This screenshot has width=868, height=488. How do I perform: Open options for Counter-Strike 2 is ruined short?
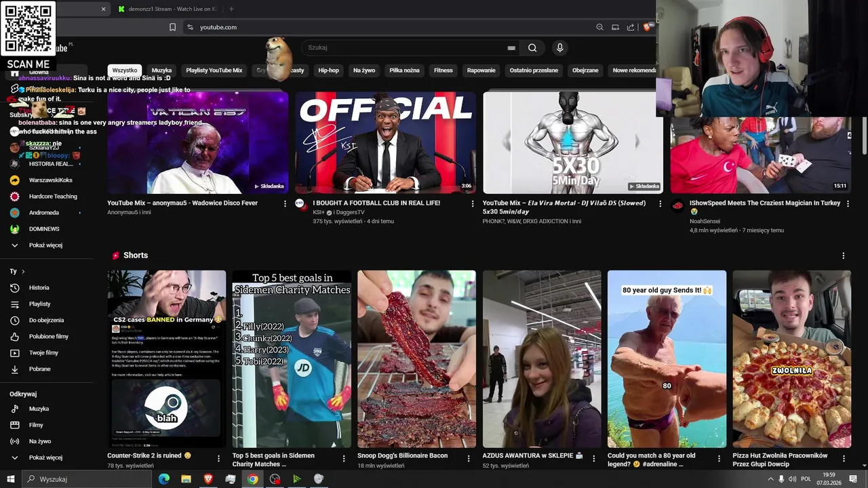coord(218,459)
